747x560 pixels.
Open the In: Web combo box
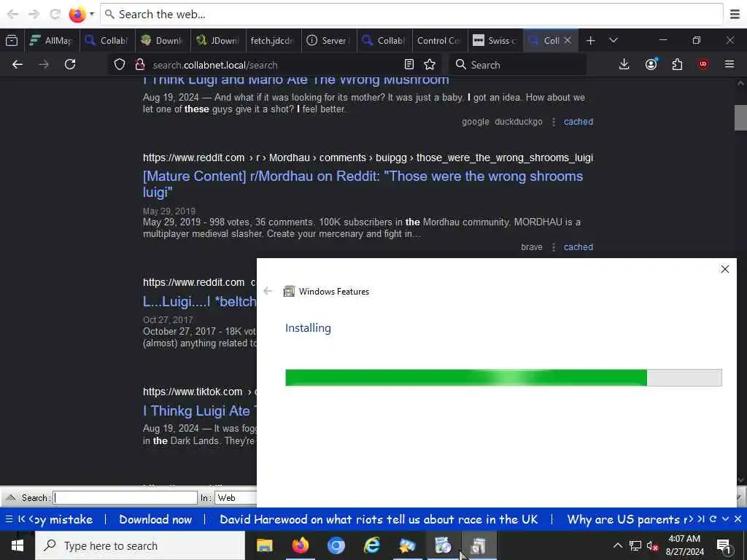pyautogui.click(x=236, y=497)
